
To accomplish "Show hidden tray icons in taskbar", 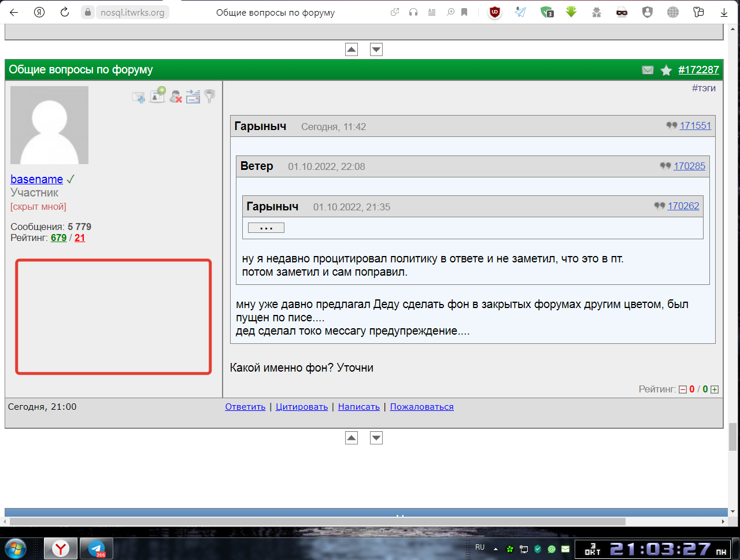I will (495, 548).
